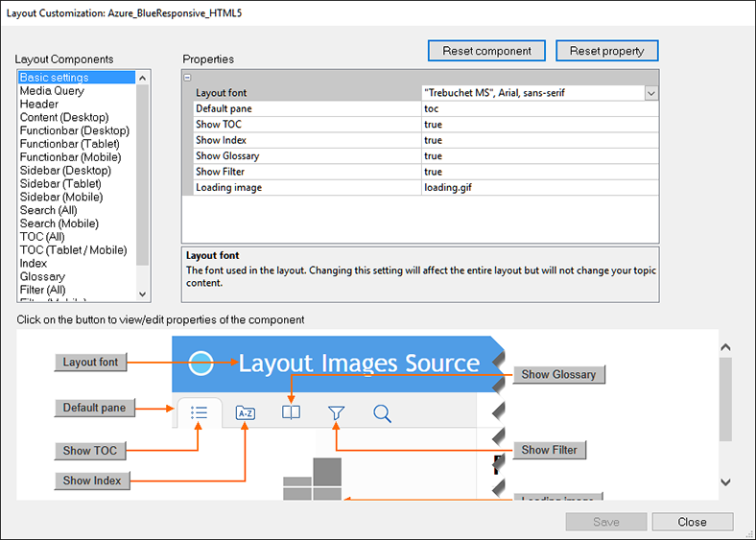Image resolution: width=756 pixels, height=540 pixels.
Task: Click the search magnifier icon in preview
Action: tap(382, 413)
